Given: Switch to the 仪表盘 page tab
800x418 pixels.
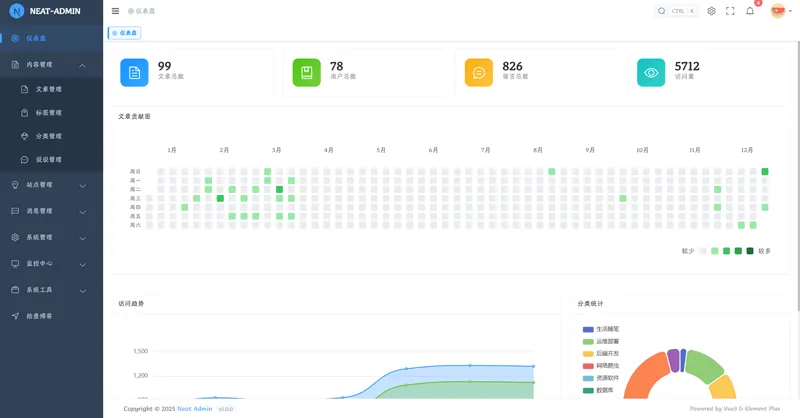Looking at the screenshot, I should point(125,33).
